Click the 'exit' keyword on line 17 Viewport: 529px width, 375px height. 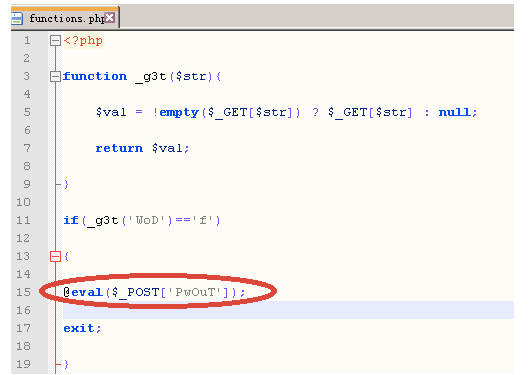[79, 328]
